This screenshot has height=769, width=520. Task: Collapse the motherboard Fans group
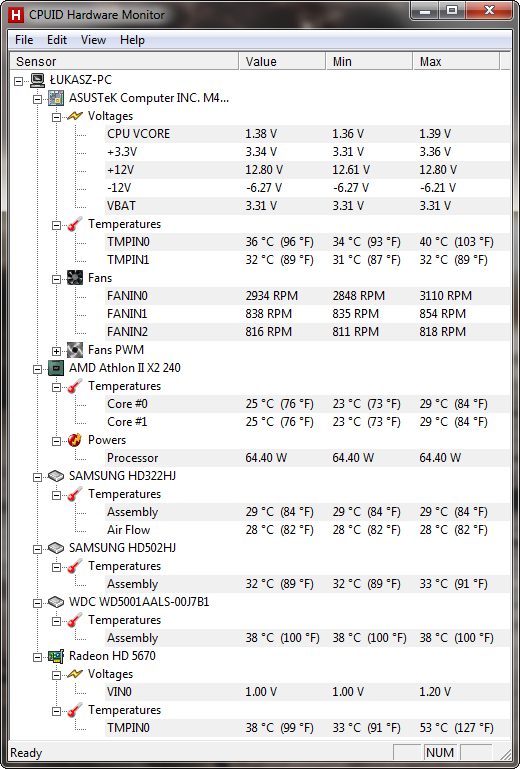[x=56, y=279]
